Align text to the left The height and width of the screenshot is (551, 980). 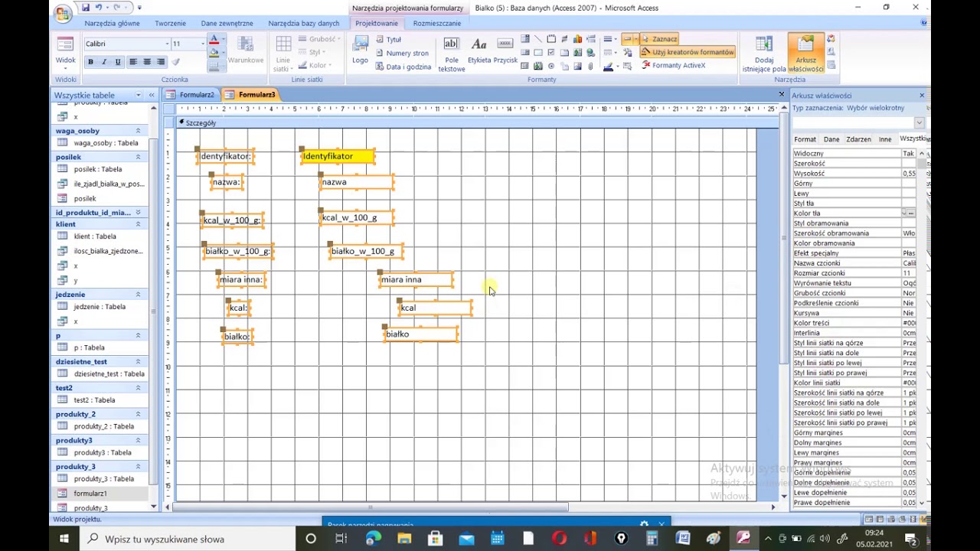133,62
